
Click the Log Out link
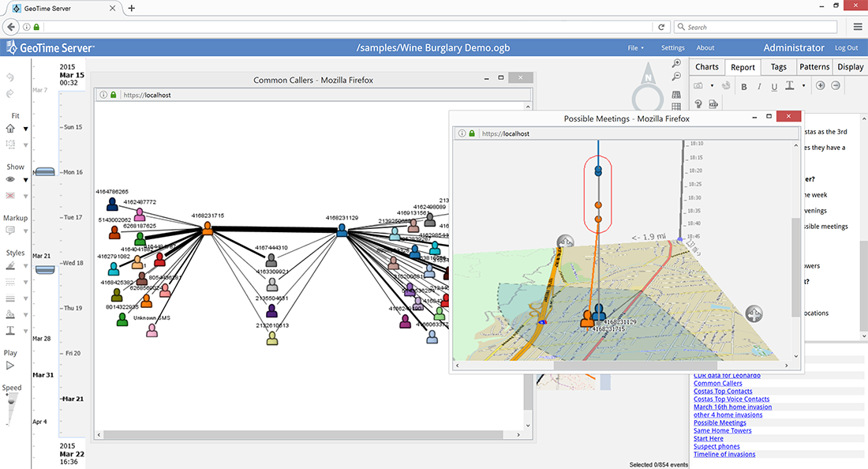(847, 48)
